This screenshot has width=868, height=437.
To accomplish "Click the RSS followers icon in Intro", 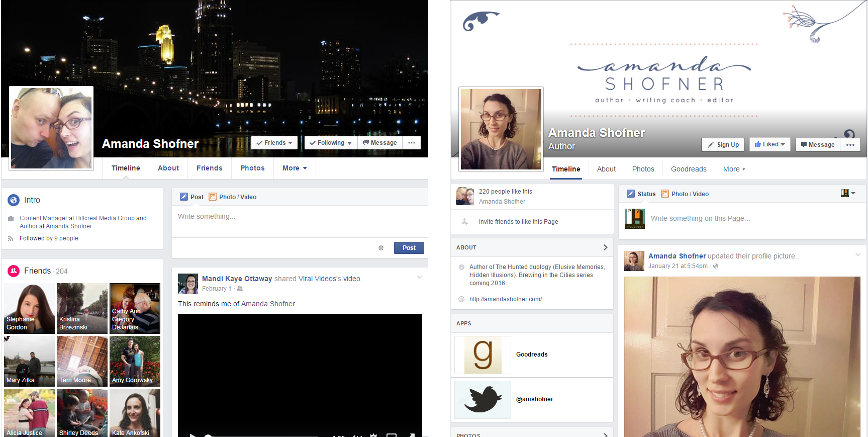I will (x=11, y=238).
